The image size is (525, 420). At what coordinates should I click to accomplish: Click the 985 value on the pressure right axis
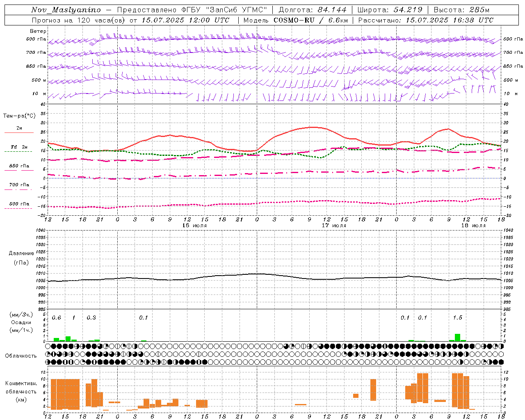coord(508,309)
